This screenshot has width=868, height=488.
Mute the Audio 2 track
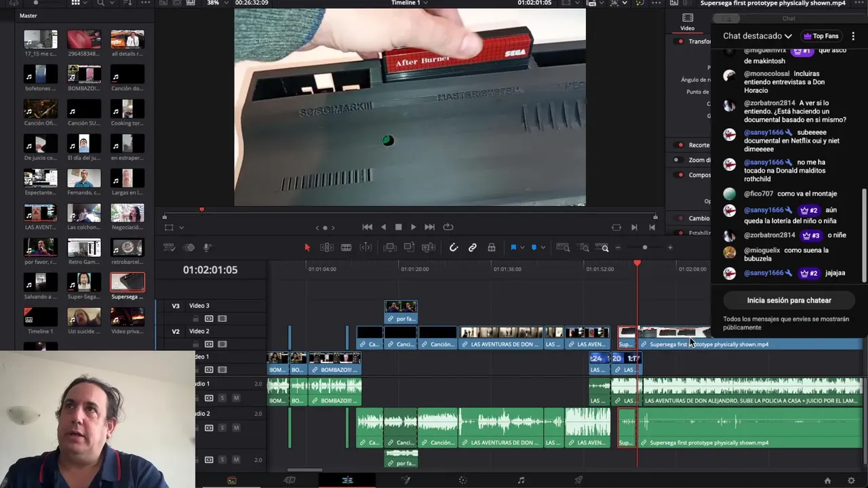(236, 428)
